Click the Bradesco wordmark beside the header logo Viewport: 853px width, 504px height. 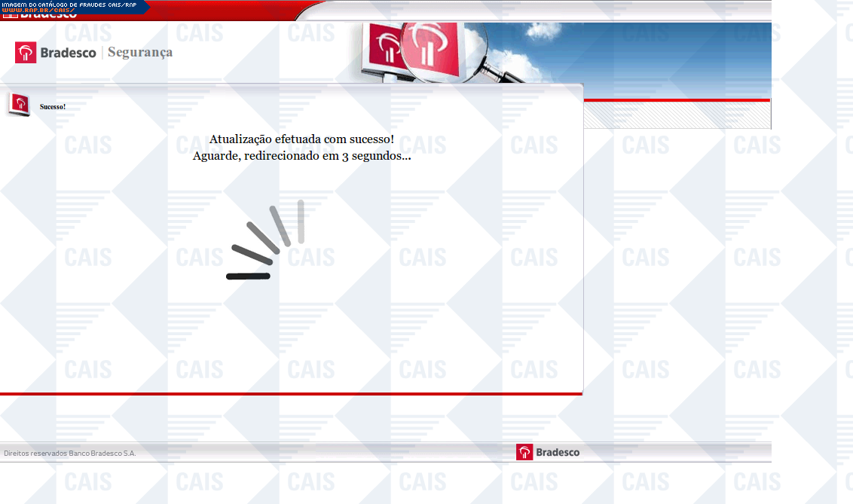(68, 53)
